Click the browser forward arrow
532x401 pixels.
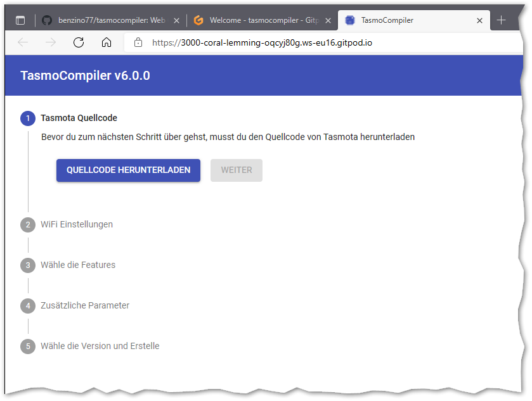(x=51, y=42)
